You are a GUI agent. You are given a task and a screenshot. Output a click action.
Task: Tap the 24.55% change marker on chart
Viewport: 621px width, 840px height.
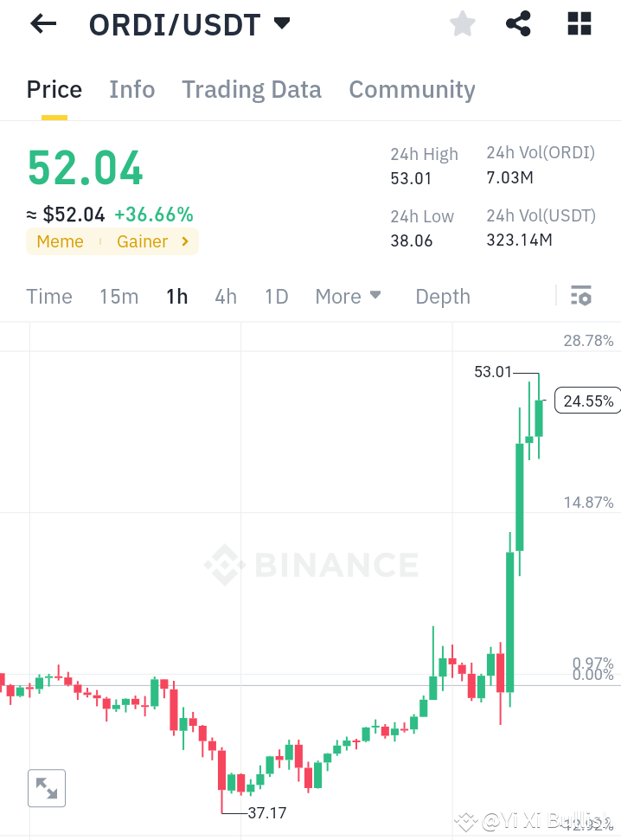point(587,400)
